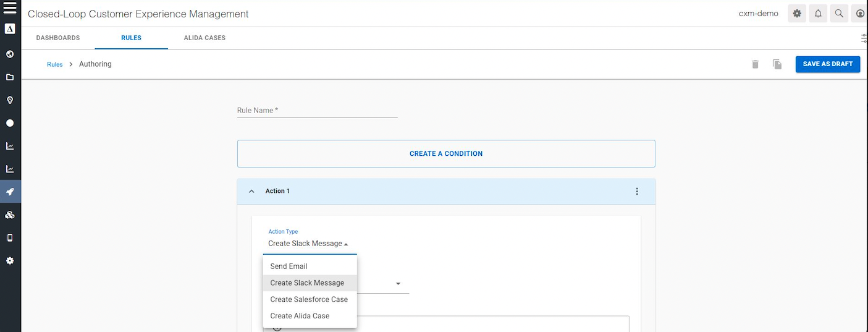
Task: Click the rocket icon in the sidebar
Action: click(10, 192)
